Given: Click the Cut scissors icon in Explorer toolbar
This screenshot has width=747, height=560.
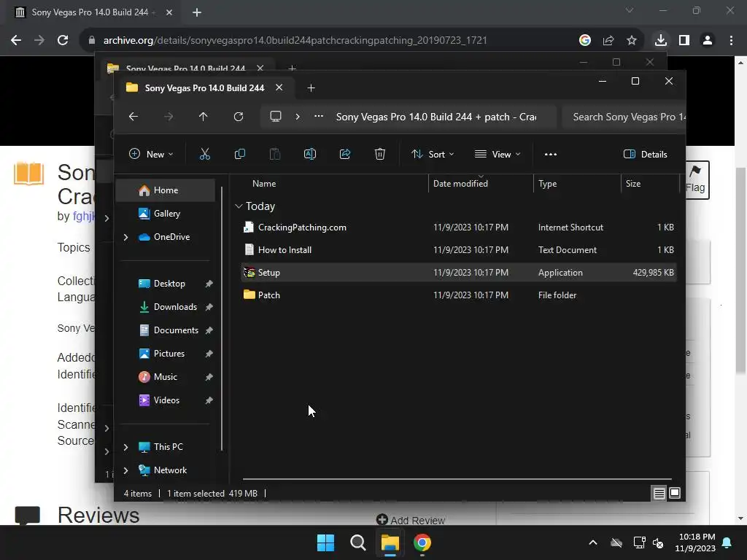Looking at the screenshot, I should (x=204, y=154).
